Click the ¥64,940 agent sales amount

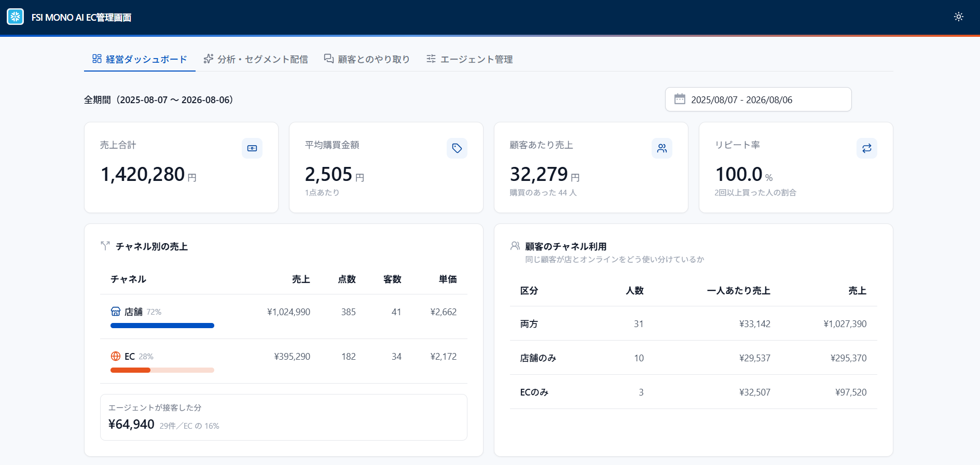[131, 424]
